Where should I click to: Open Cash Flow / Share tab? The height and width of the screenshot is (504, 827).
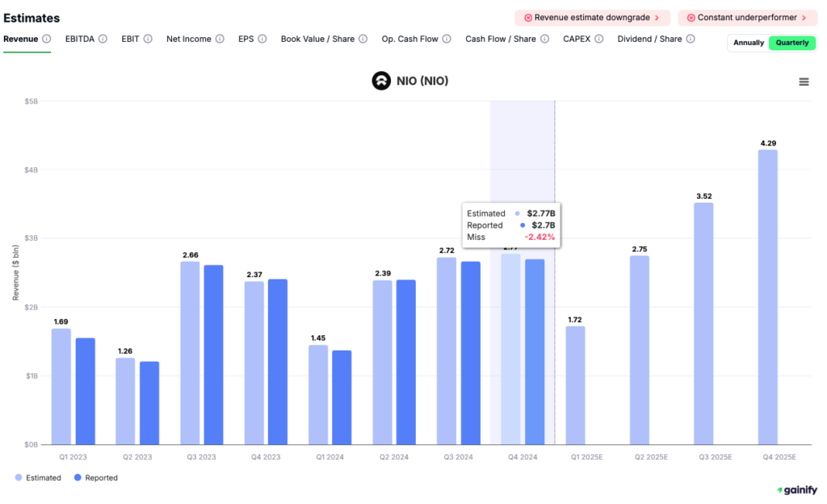coord(501,39)
